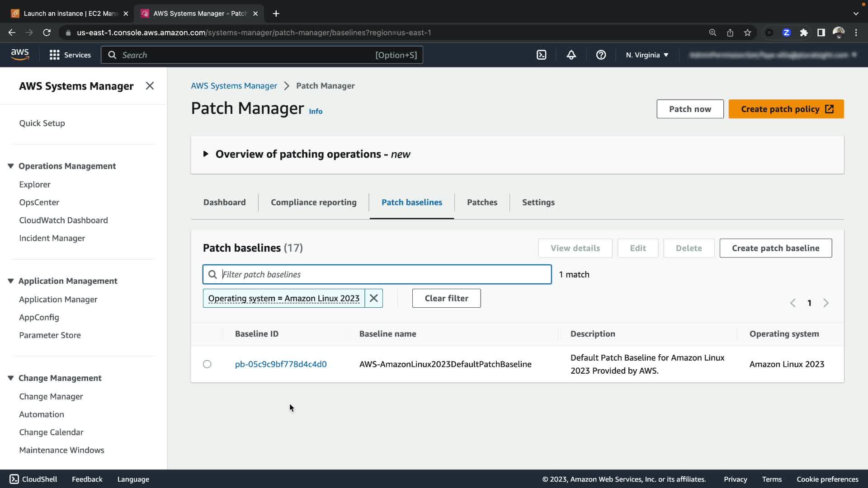
Task: Open the pb-05c9c9bf778d4c4d0 baseline link
Action: [x=280, y=364]
